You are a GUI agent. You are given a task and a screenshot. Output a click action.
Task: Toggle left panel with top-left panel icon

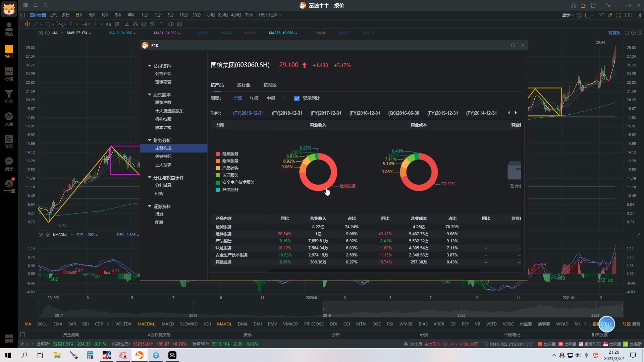point(22,15)
